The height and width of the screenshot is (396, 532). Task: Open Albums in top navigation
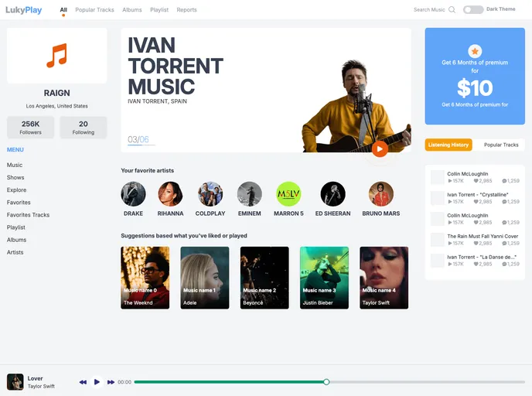pos(132,10)
